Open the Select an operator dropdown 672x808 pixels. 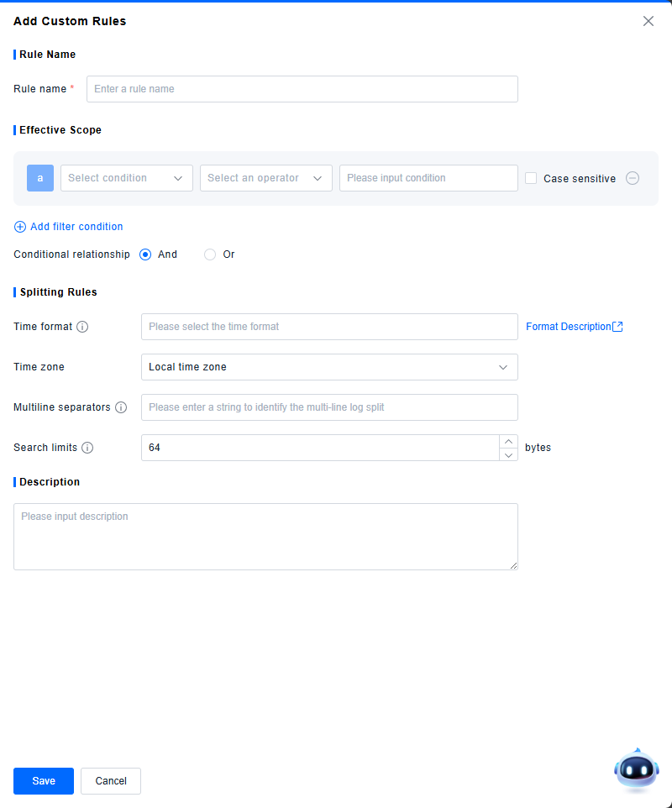pyautogui.click(x=265, y=178)
